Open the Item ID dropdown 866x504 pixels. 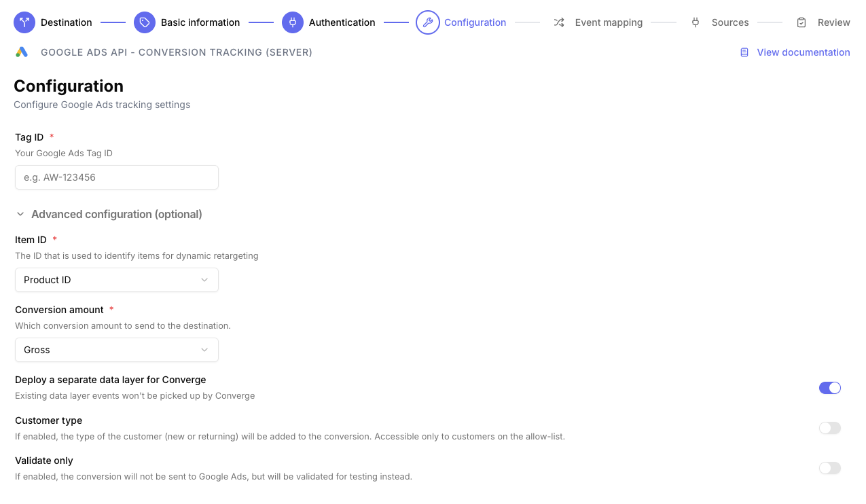coord(116,279)
